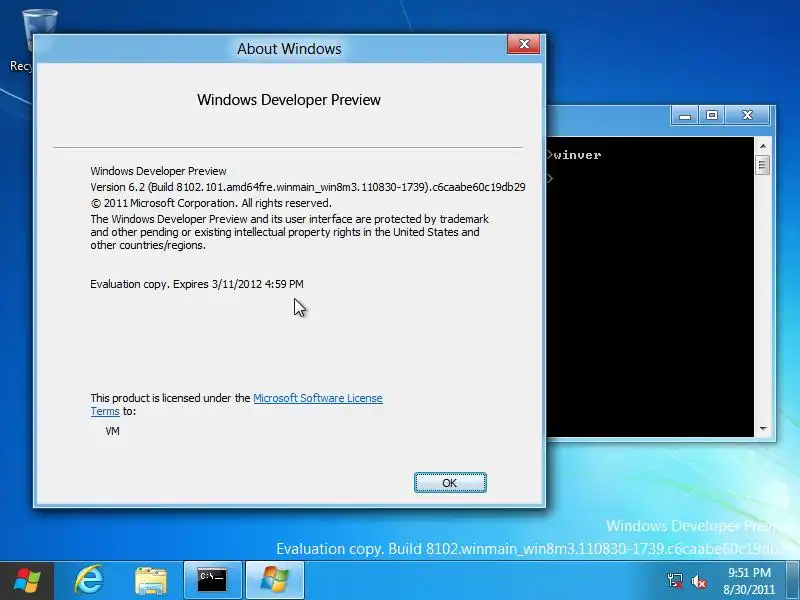This screenshot has width=800, height=600.
Task: Click the Version 6.2 build string
Action: click(308, 187)
